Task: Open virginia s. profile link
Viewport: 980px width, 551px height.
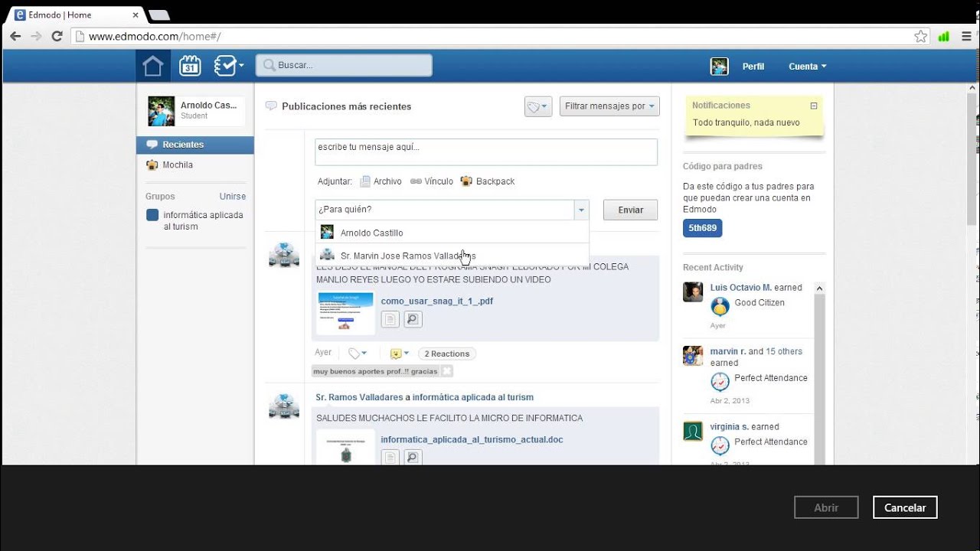Action: tap(730, 426)
